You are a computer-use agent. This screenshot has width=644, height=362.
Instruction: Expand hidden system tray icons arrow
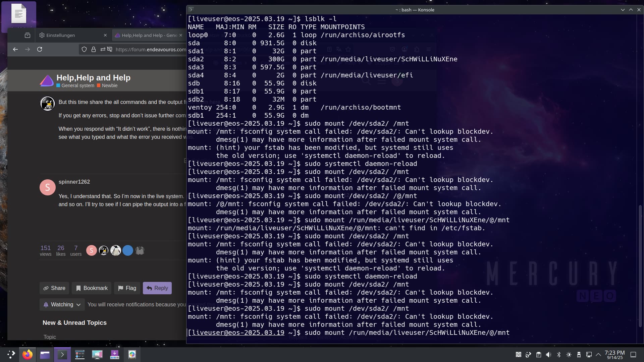(598, 354)
